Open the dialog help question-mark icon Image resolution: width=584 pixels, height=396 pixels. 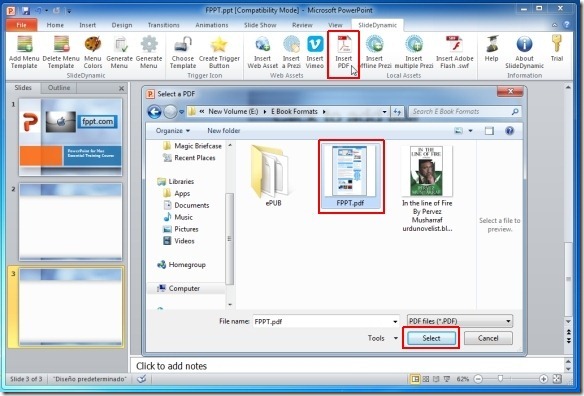pyautogui.click(x=510, y=130)
